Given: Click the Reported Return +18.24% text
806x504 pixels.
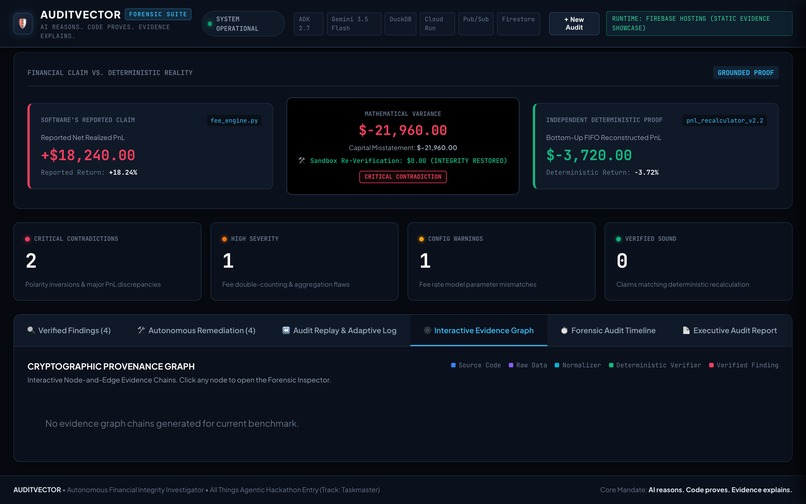Looking at the screenshot, I should click(x=89, y=172).
